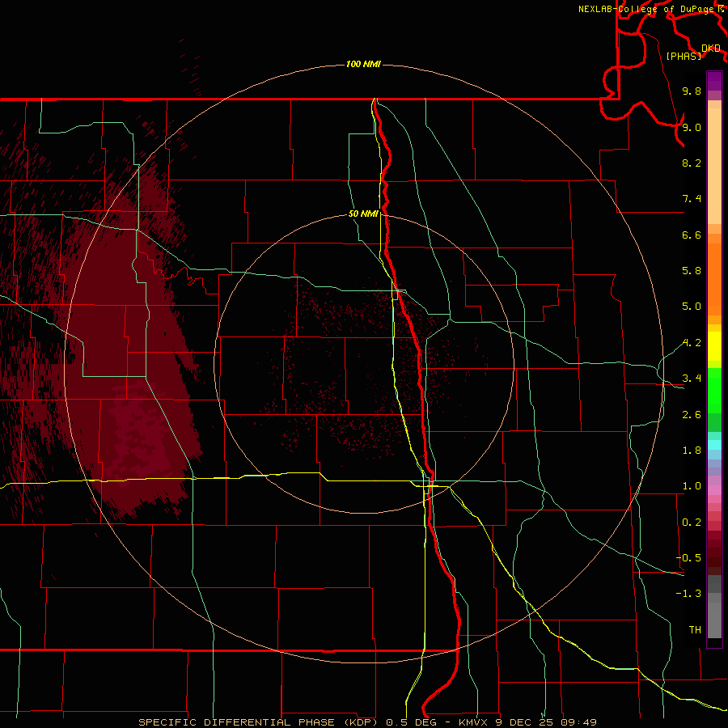
Task: Select the -0.5 value on color scale
Action: tap(689, 558)
